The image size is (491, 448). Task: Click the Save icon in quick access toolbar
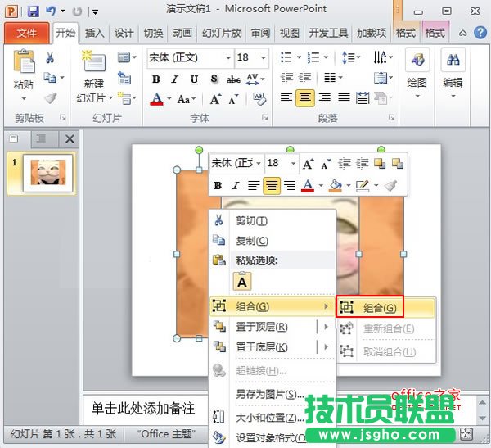click(x=34, y=11)
